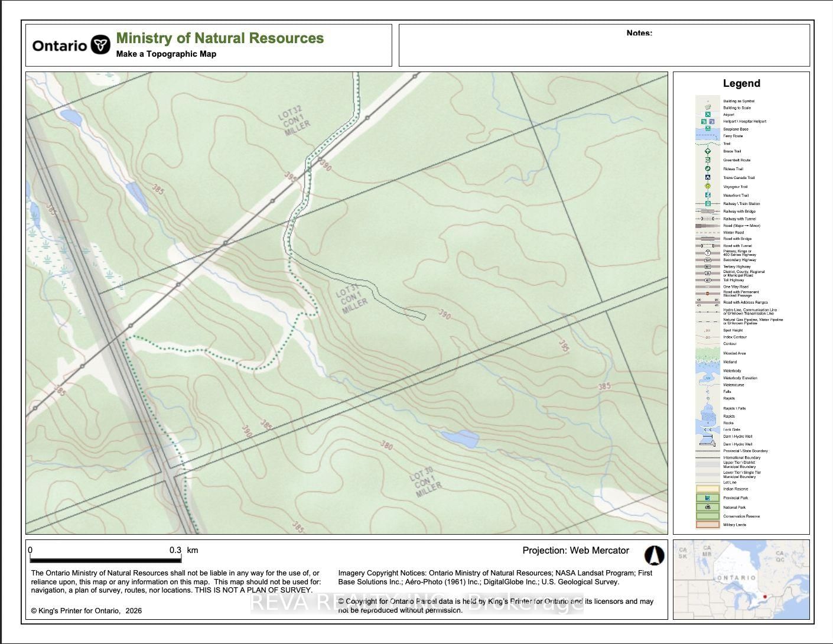The height and width of the screenshot is (644, 833).
Task: Click inside the Notes box
Action: pyautogui.click(x=604, y=50)
